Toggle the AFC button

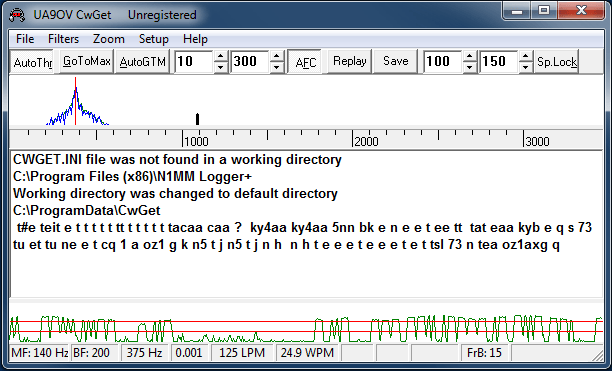click(305, 62)
